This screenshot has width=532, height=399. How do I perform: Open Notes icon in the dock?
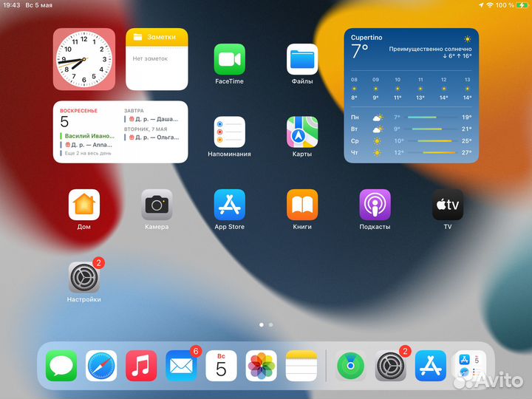point(301,366)
